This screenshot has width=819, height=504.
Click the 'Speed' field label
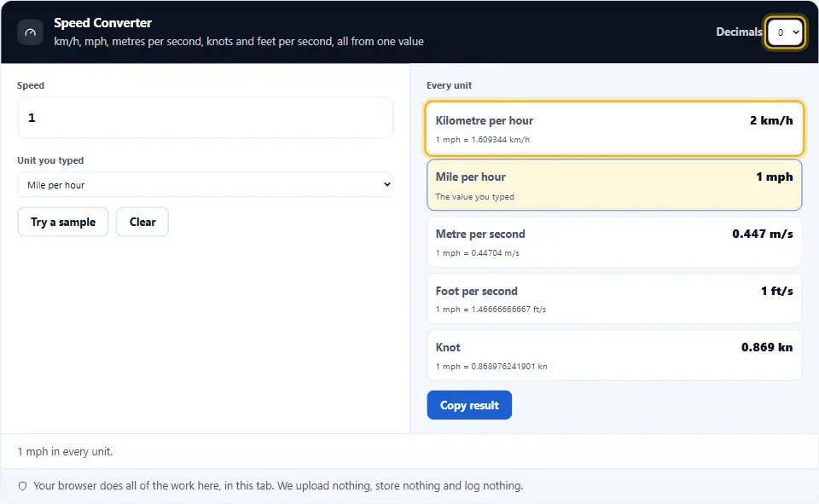31,85
